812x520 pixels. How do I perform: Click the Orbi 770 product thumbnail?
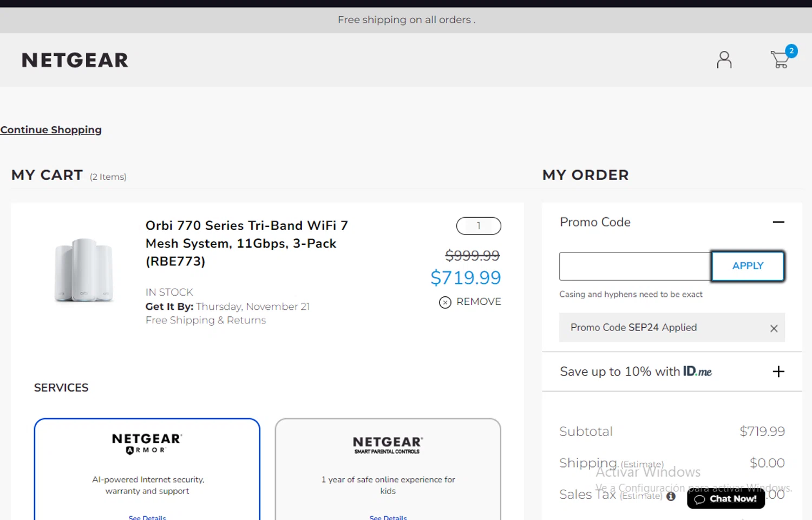tap(84, 270)
